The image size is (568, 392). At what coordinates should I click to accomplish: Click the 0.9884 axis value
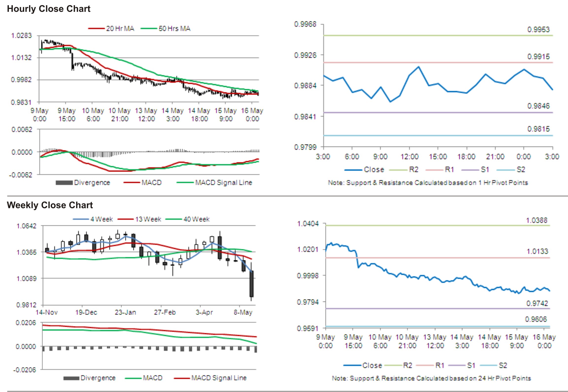(305, 85)
